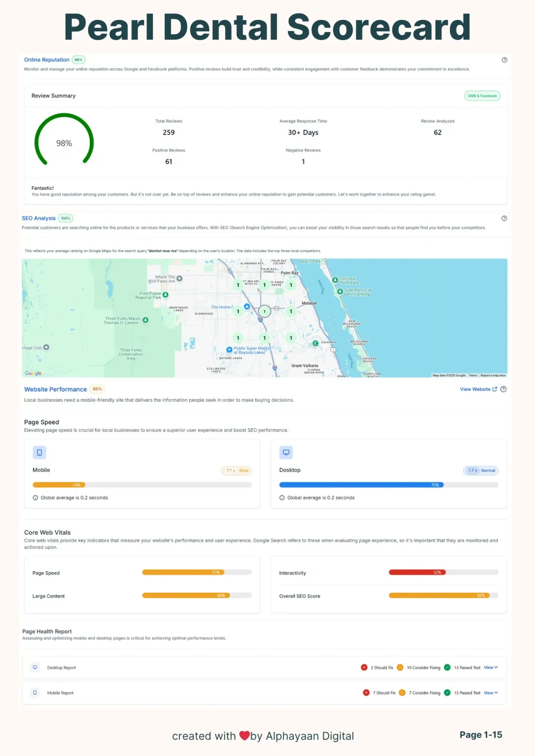
Task: Select the circled center ranking marker on map
Action: point(264,311)
